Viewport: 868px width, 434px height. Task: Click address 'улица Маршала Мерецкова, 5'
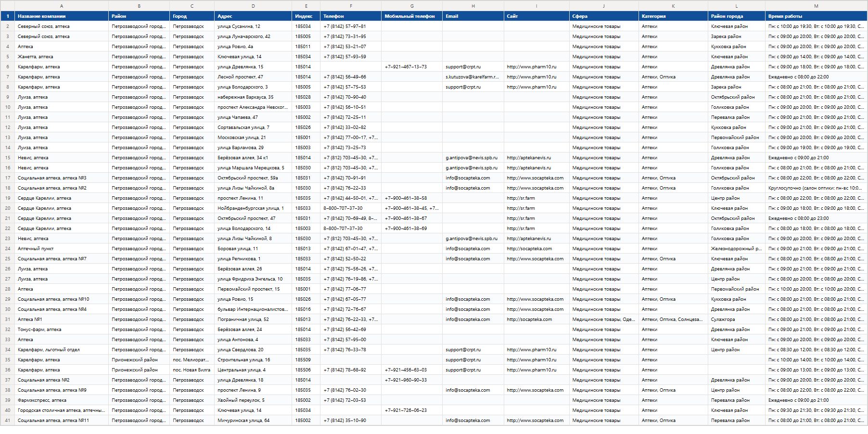coord(253,168)
